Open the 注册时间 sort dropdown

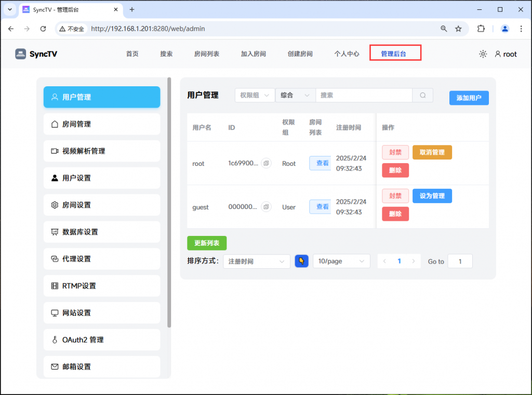pyautogui.click(x=256, y=261)
